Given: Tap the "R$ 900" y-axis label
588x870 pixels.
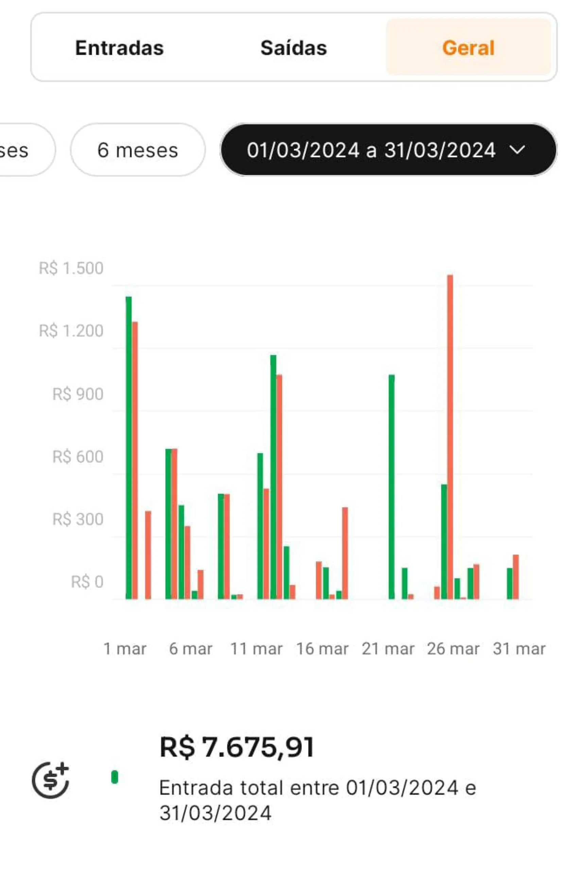Looking at the screenshot, I should 78,394.
